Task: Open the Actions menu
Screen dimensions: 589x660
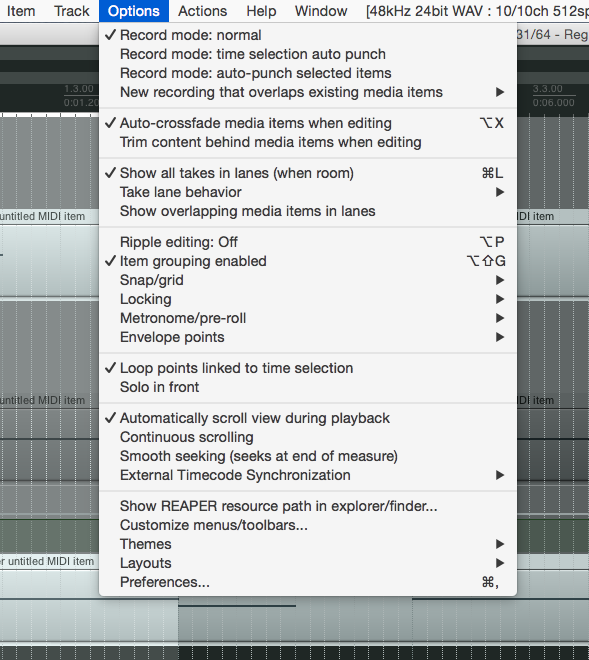Action: pyautogui.click(x=203, y=11)
